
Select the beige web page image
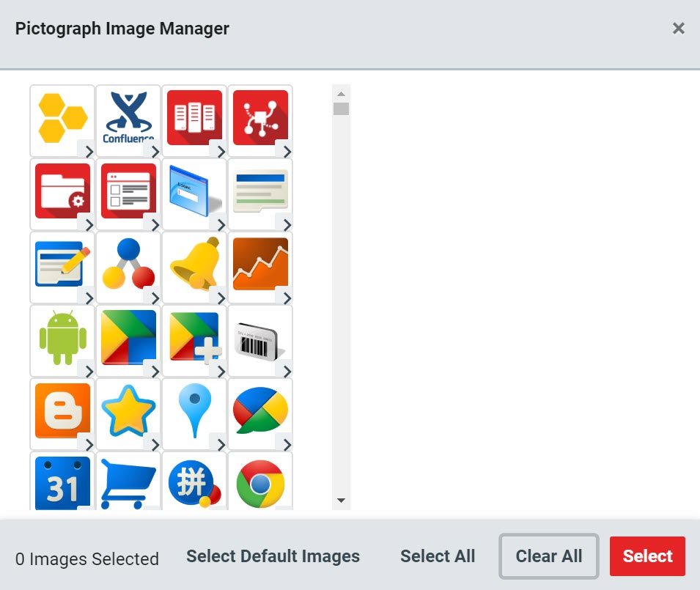click(x=261, y=191)
